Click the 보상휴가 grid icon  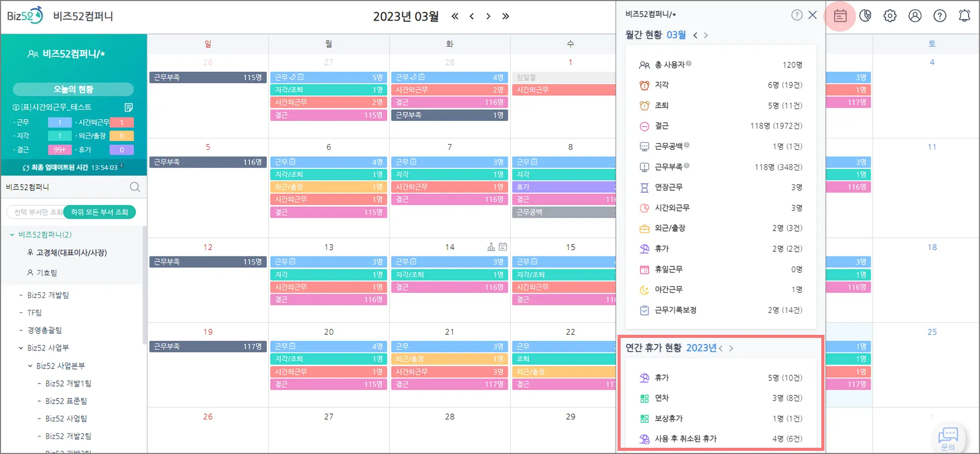(x=644, y=419)
